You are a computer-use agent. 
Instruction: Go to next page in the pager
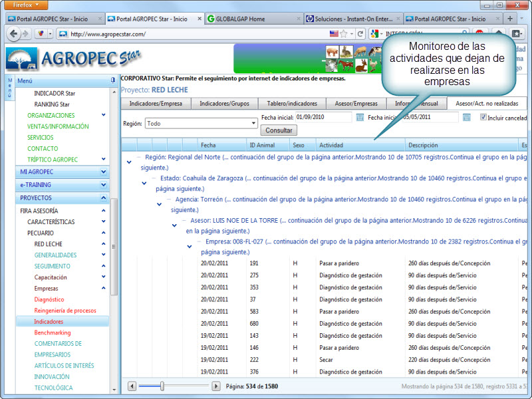click(x=215, y=386)
